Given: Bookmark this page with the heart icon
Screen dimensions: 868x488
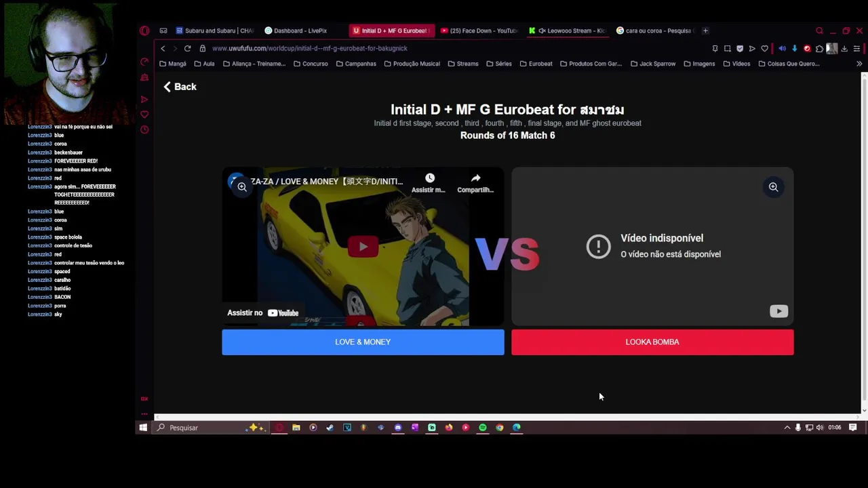Looking at the screenshot, I should pyautogui.click(x=765, y=48).
